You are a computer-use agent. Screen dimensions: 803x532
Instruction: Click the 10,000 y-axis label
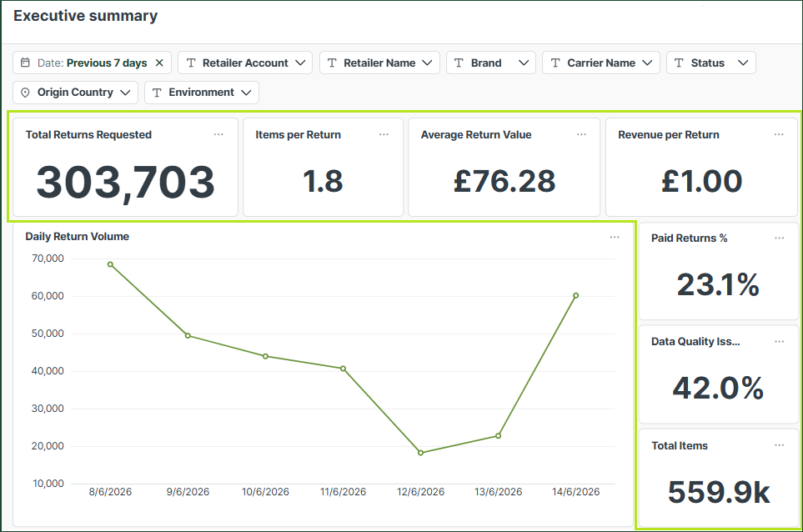click(48, 484)
